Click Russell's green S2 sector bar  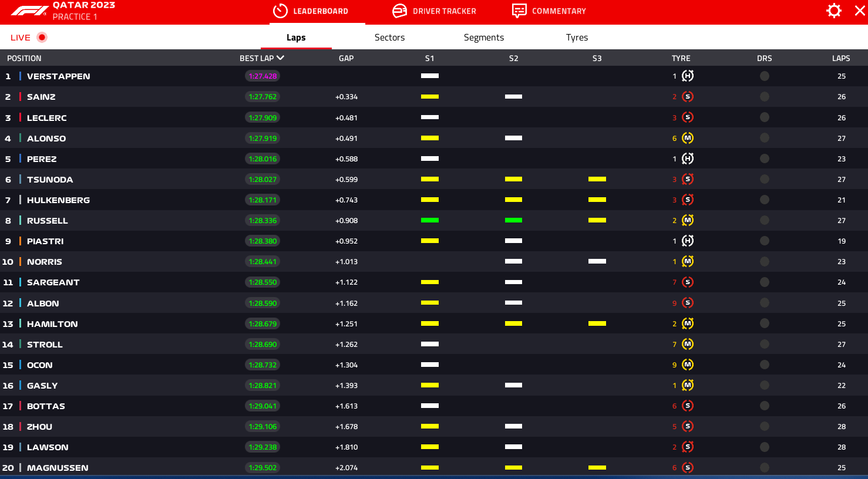pyautogui.click(x=513, y=220)
